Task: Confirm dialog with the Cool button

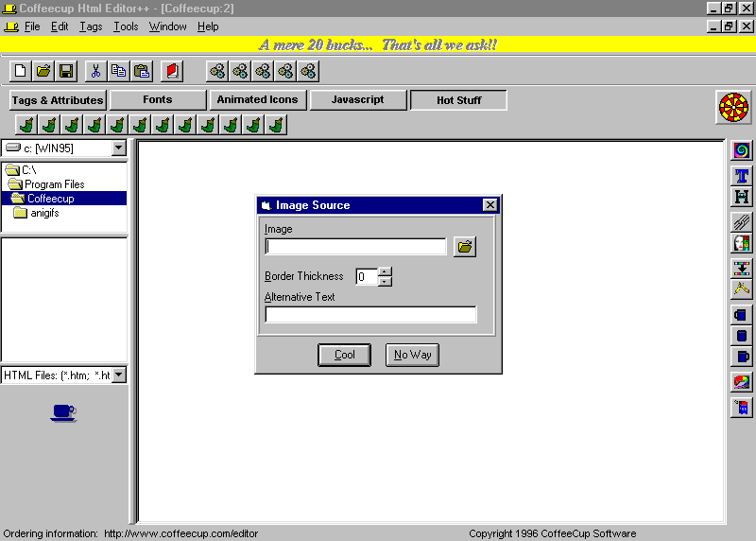Action: pos(344,355)
